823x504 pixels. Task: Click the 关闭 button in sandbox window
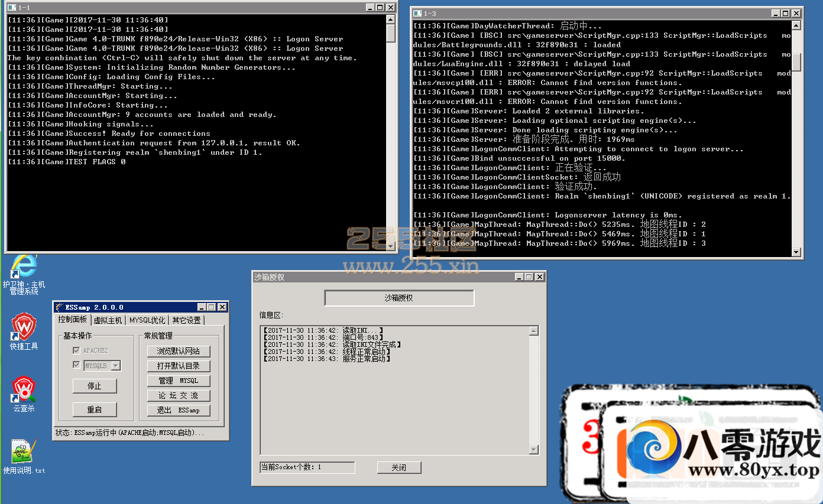click(399, 467)
